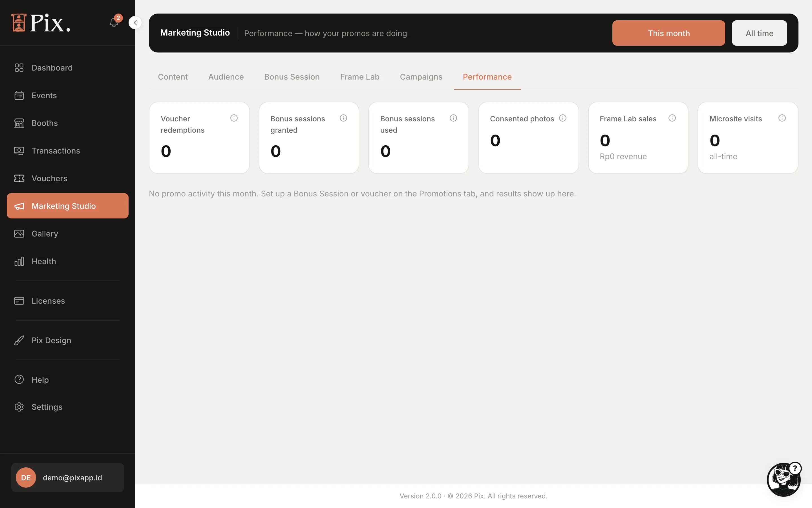Screen dimensions: 812x508
Task: Click the Settings gear icon
Action: tap(19, 407)
